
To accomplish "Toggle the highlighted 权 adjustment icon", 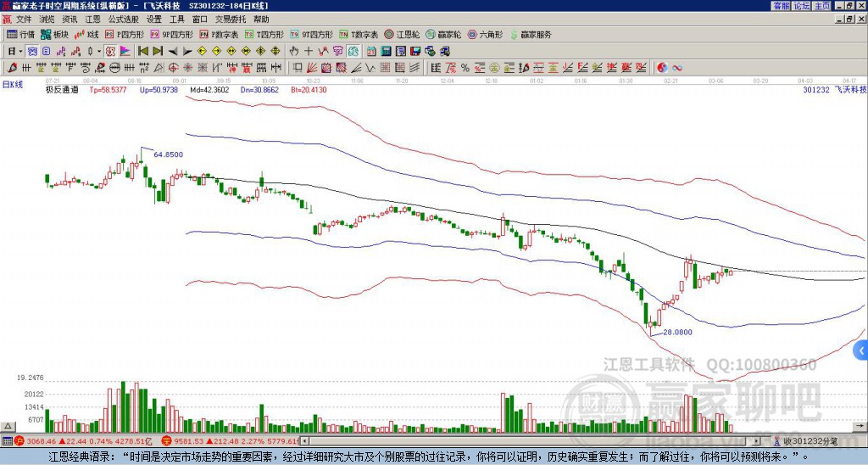I will click(110, 52).
